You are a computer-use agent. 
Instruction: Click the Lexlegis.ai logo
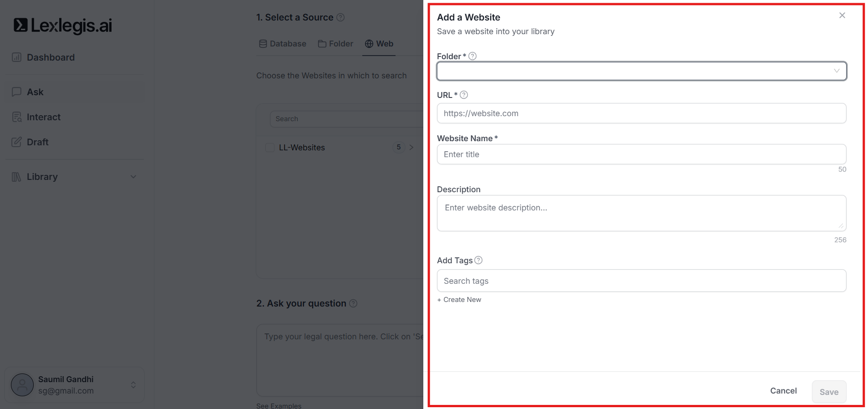tap(63, 26)
